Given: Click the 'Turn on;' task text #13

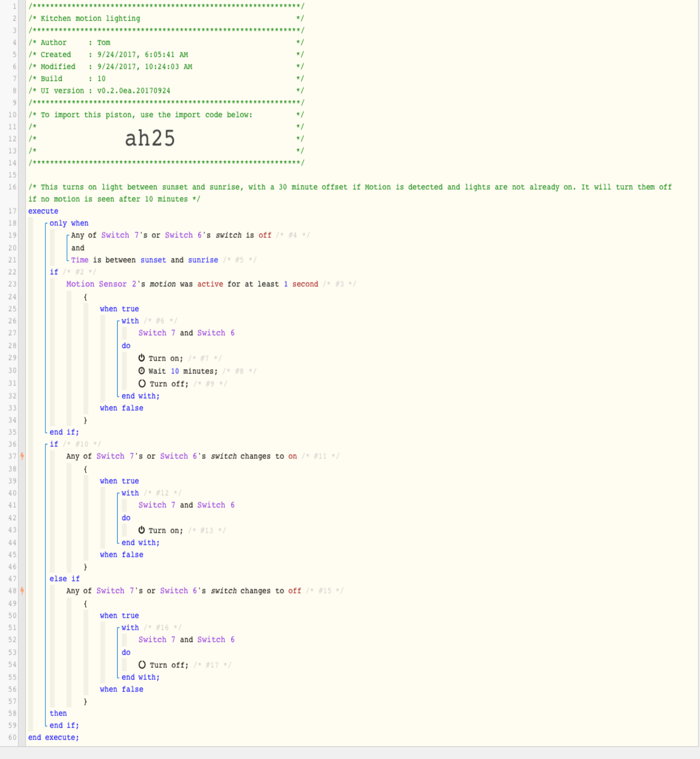Looking at the screenshot, I should [x=165, y=531].
